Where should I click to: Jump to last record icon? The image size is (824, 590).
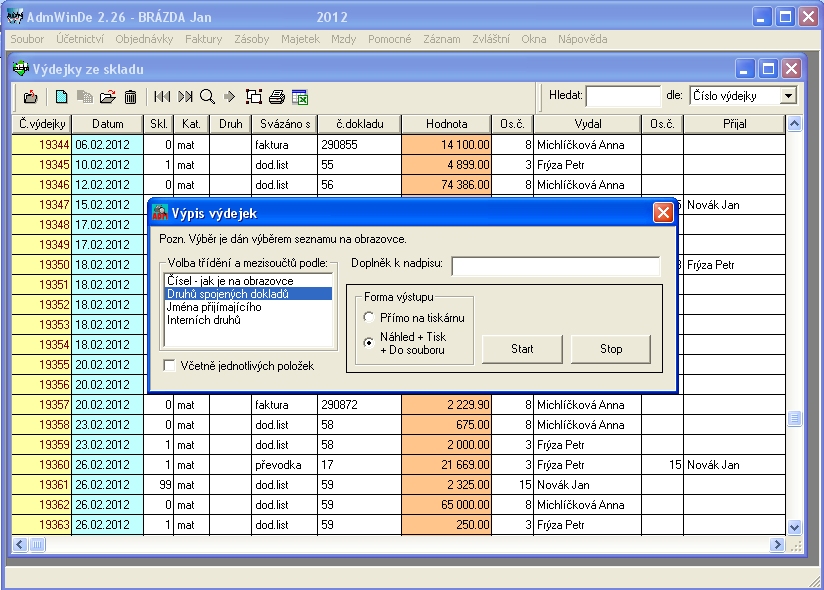pos(185,97)
